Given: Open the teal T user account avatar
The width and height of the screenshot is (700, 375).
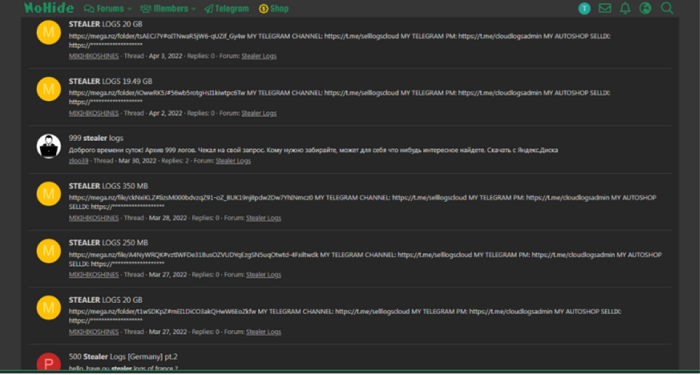Looking at the screenshot, I should pyautogui.click(x=584, y=8).
